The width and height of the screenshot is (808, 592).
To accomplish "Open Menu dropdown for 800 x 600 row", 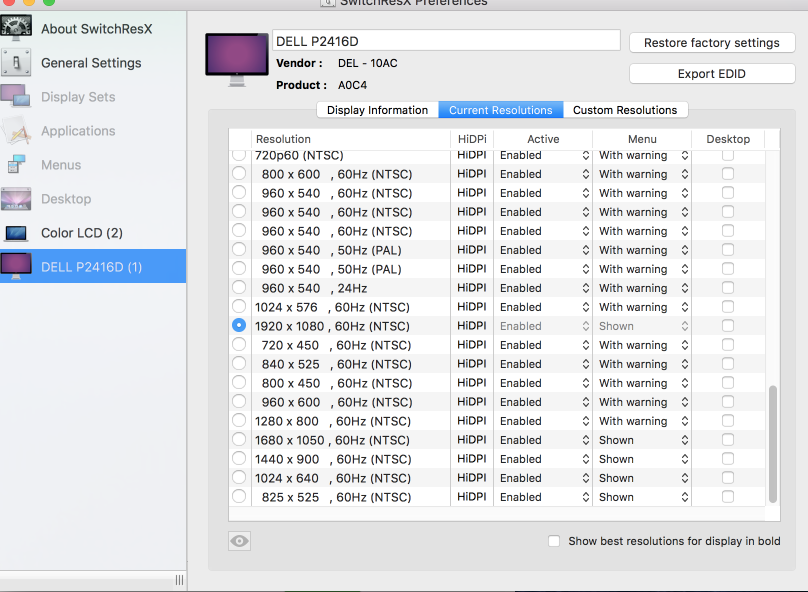I will point(643,174).
